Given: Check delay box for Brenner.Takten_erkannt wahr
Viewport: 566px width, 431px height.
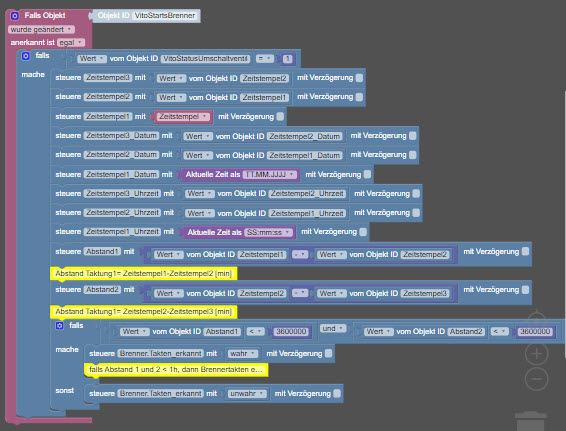Looking at the screenshot, I should tap(328, 353).
